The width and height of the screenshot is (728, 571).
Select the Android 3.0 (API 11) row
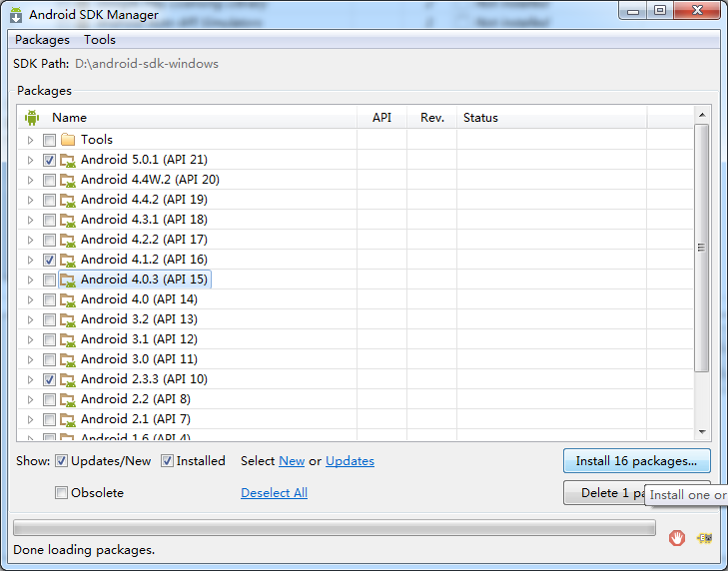tap(356, 359)
